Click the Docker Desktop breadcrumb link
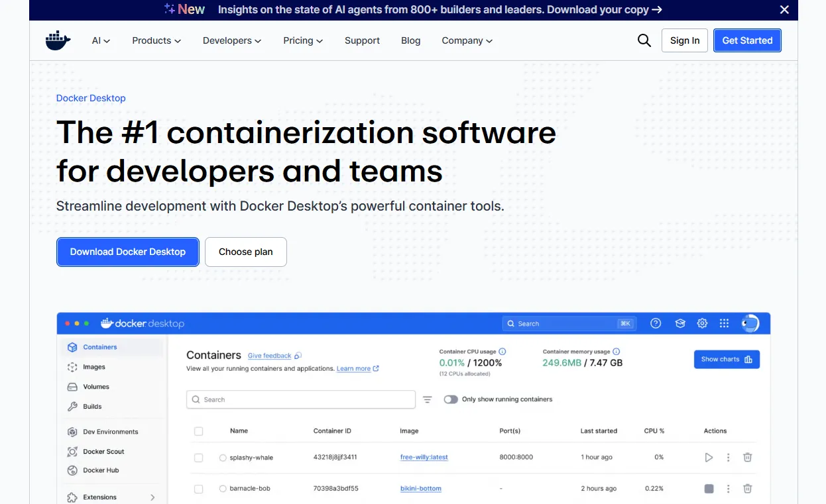Screen dimensions: 826x504 pyautogui.click(x=91, y=98)
